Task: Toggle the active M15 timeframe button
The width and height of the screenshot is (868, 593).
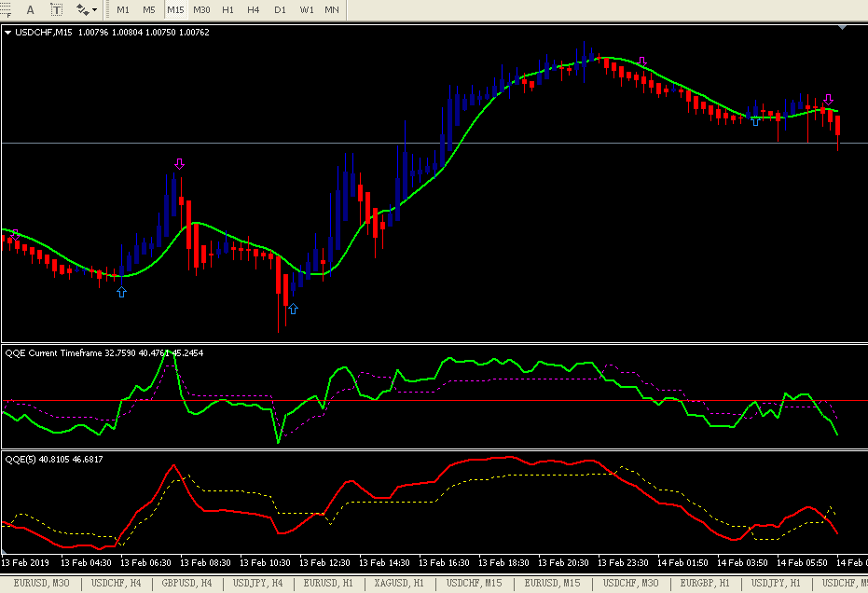Action: (175, 9)
